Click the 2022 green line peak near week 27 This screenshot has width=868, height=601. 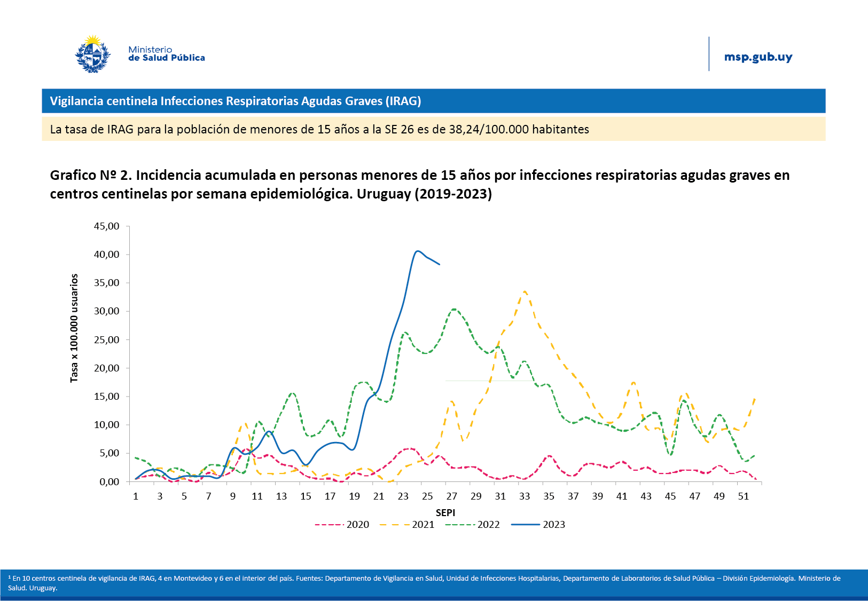click(x=453, y=309)
